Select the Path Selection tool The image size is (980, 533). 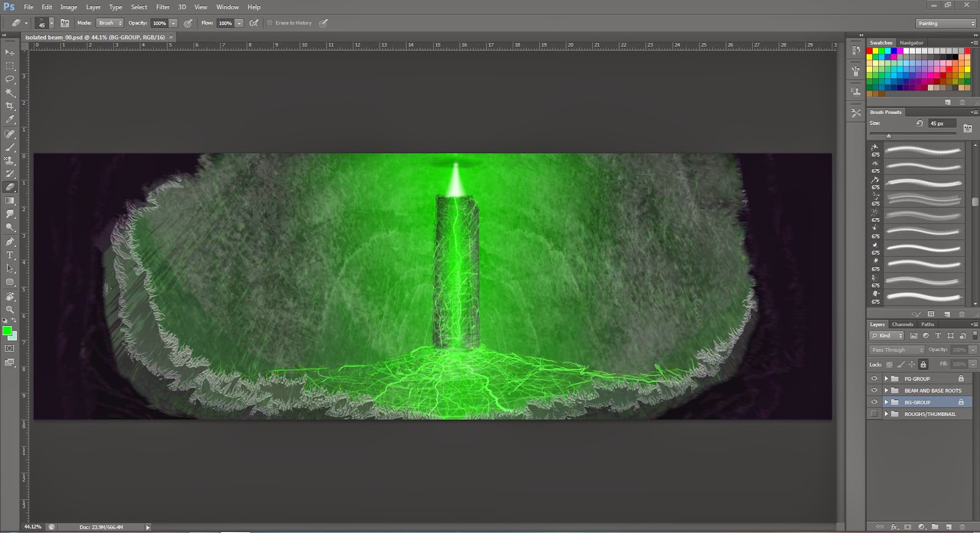[x=10, y=268]
